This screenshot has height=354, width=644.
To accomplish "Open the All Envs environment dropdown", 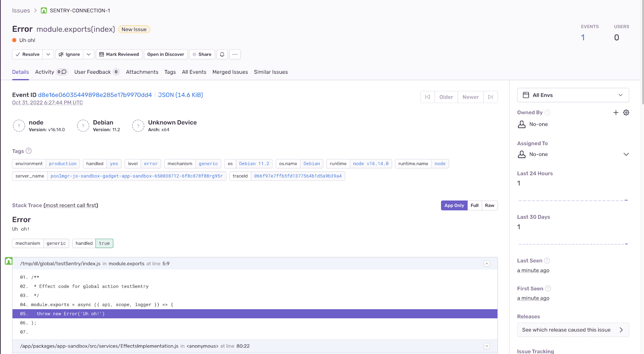I will (573, 95).
